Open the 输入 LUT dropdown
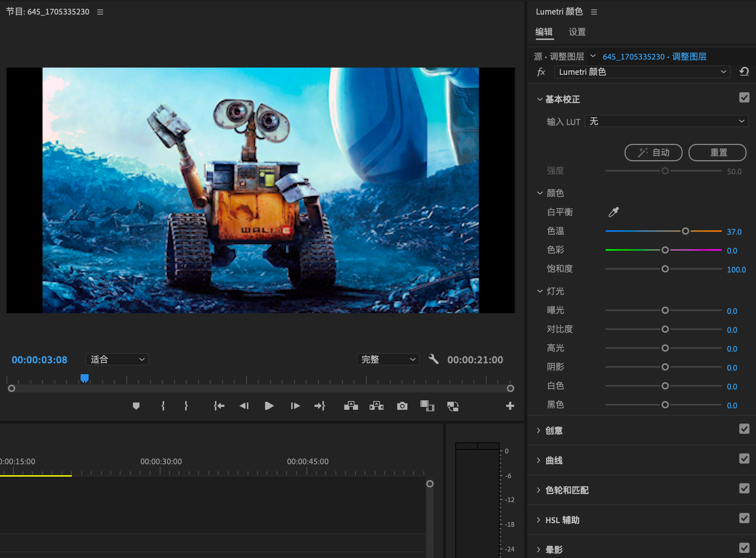 pos(667,121)
